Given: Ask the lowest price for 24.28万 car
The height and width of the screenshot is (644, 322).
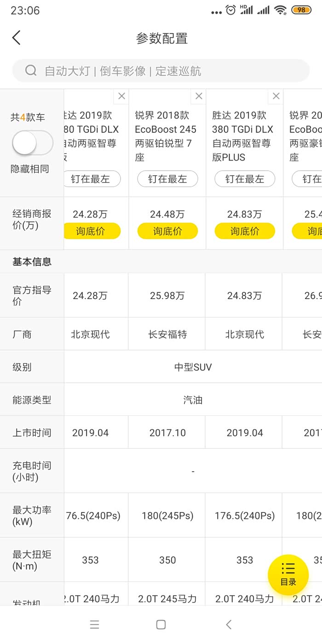Looking at the screenshot, I should [x=91, y=231].
